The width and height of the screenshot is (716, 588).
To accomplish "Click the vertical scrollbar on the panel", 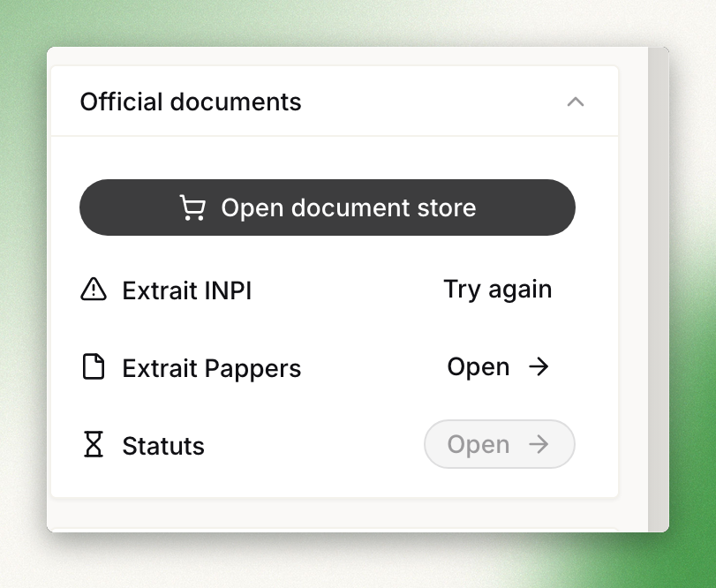I will pos(659,290).
